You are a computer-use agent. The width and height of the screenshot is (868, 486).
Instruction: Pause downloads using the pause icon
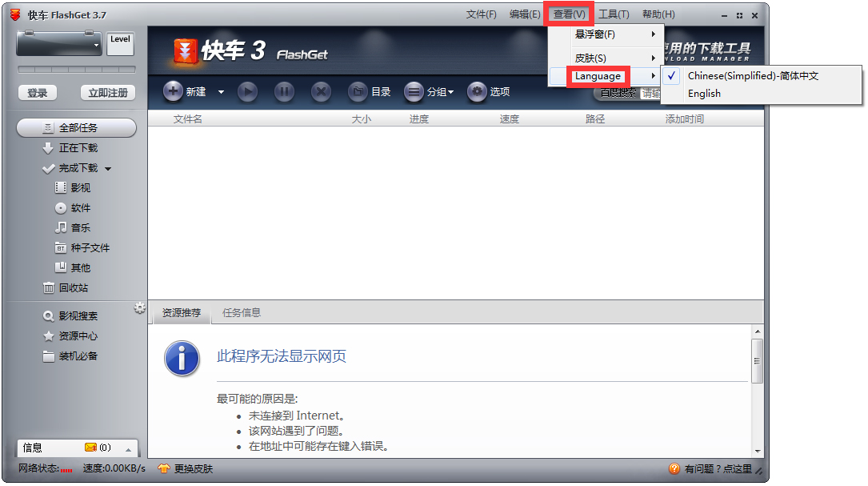[284, 92]
